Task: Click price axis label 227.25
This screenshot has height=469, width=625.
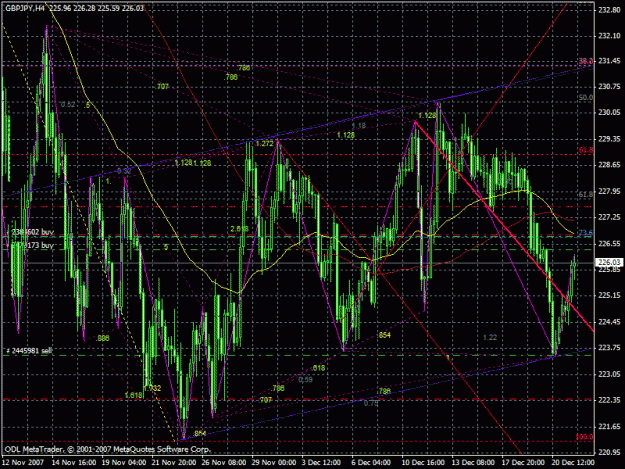Action: point(609,218)
